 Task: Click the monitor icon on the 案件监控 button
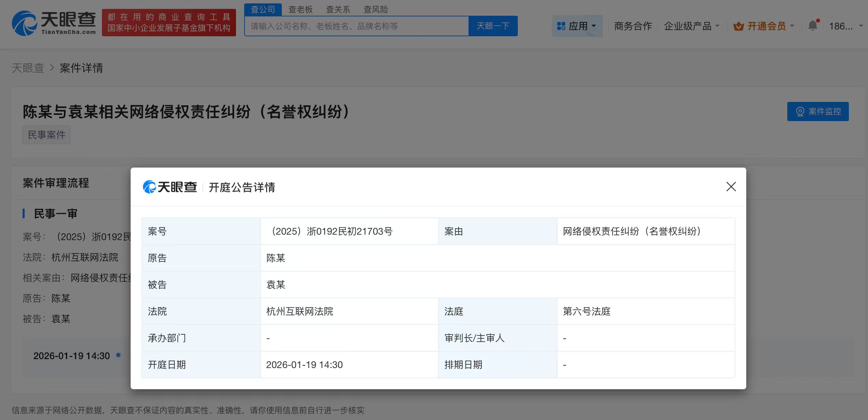(x=800, y=111)
